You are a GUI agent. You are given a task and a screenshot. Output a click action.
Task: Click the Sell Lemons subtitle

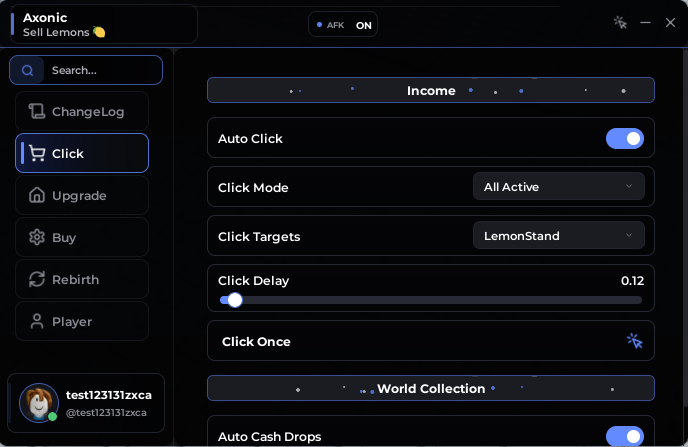click(56, 32)
